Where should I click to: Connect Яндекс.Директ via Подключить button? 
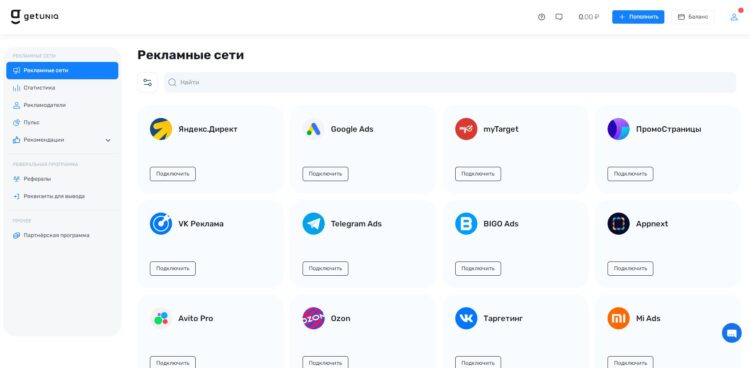[x=173, y=174]
